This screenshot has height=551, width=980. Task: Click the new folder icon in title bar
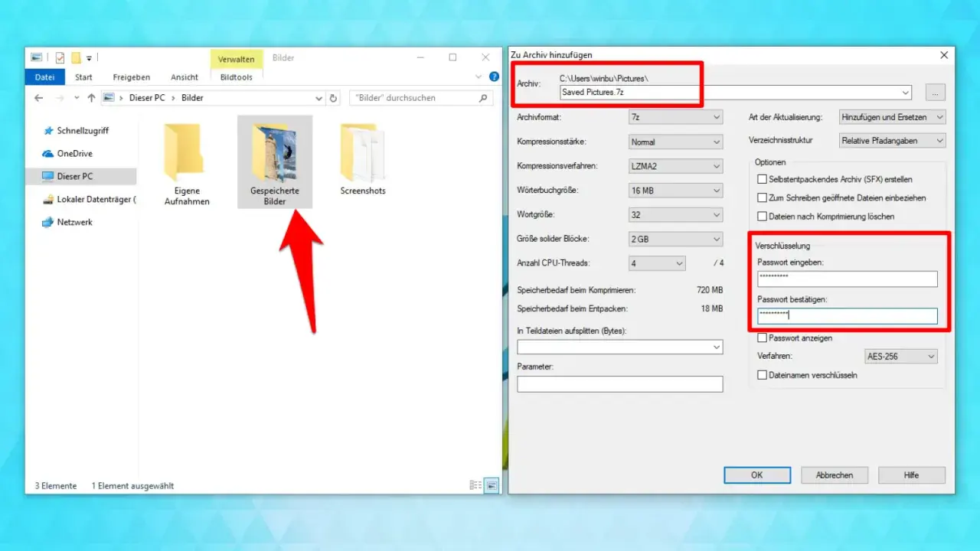pos(76,57)
